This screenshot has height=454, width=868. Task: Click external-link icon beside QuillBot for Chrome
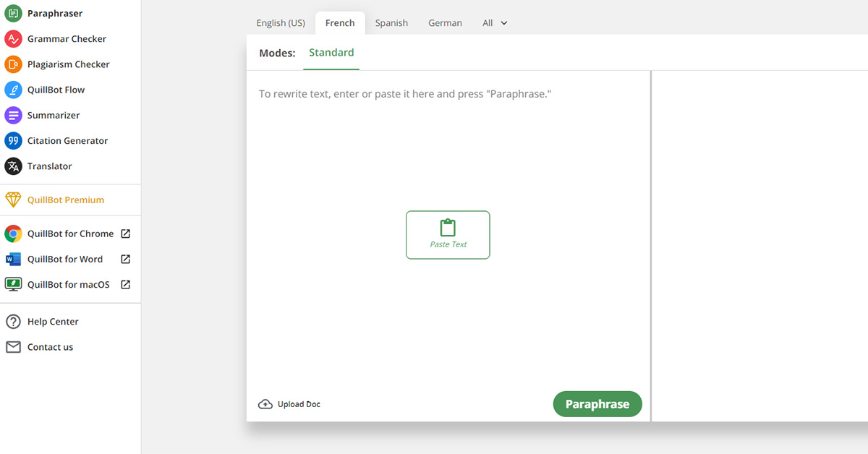click(125, 234)
